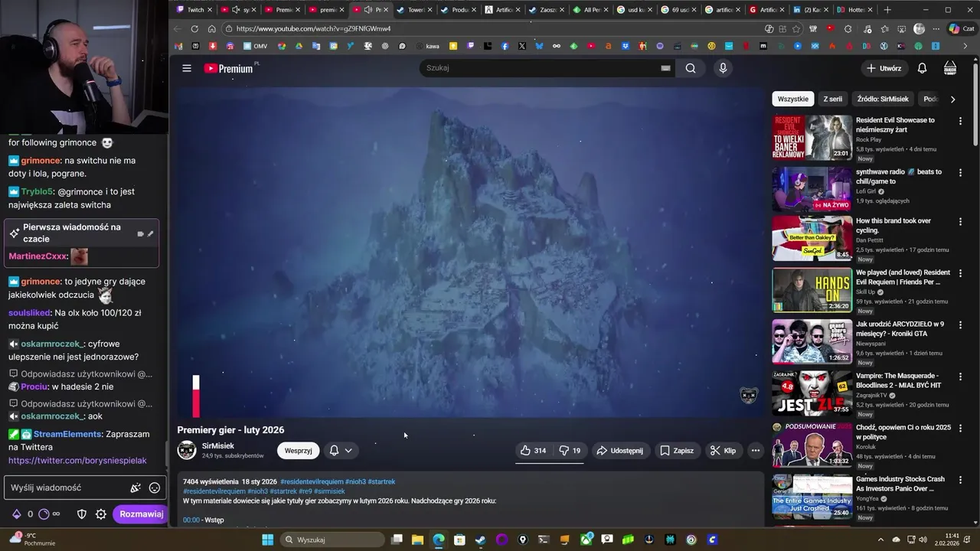Send chat message with Rozmawiaj button
The image size is (980, 551).
click(x=141, y=514)
